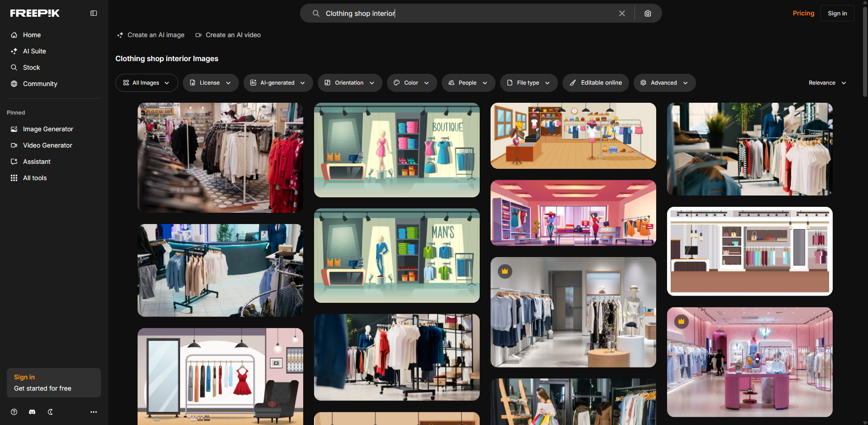The width and height of the screenshot is (868, 425).
Task: Open the Video Generator from the sidebar
Action: pyautogui.click(x=47, y=145)
